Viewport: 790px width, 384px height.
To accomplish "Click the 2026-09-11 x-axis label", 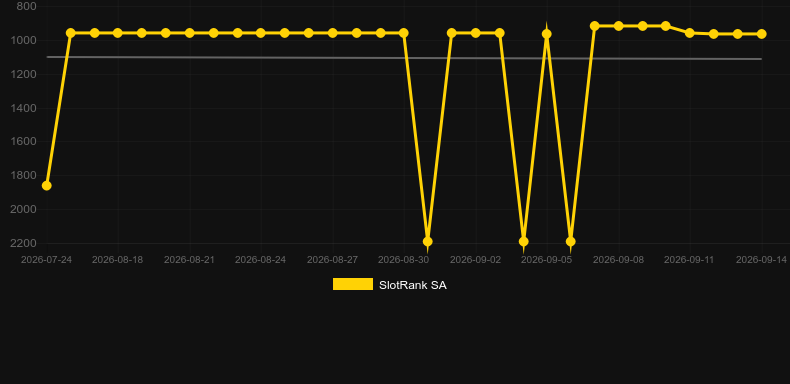I will coord(689,260).
